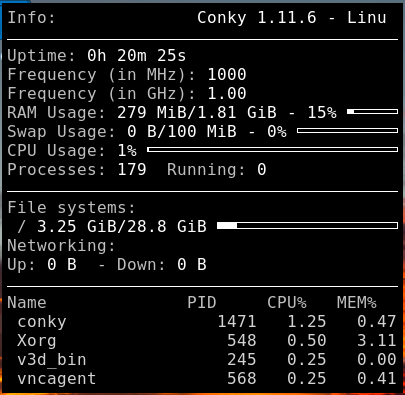Image resolution: width=405 pixels, height=395 pixels.
Task: Click the 'Down:' download label
Action: point(141,265)
